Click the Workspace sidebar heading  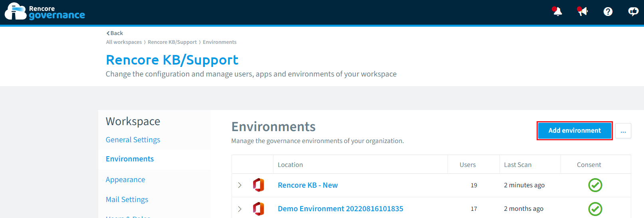[x=133, y=121]
